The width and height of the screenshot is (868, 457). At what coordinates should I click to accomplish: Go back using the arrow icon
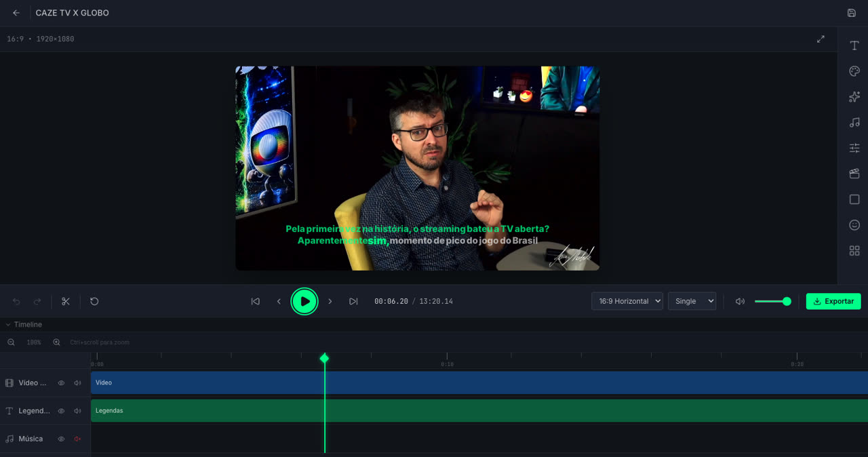(16, 13)
